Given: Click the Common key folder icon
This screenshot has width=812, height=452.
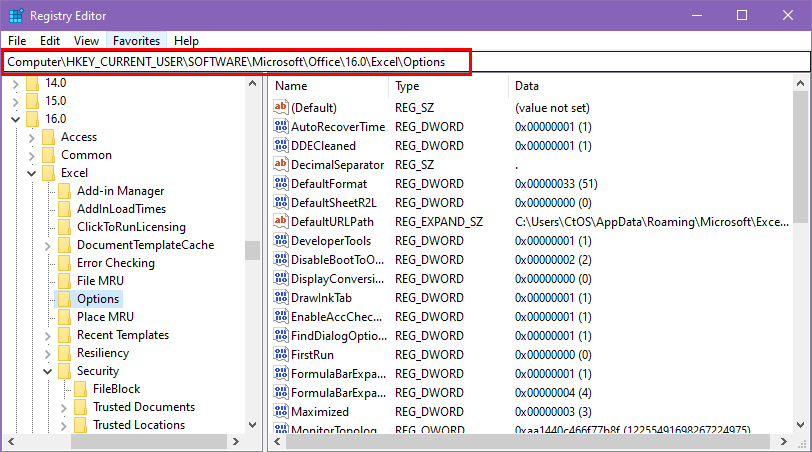Looking at the screenshot, I should pos(48,155).
